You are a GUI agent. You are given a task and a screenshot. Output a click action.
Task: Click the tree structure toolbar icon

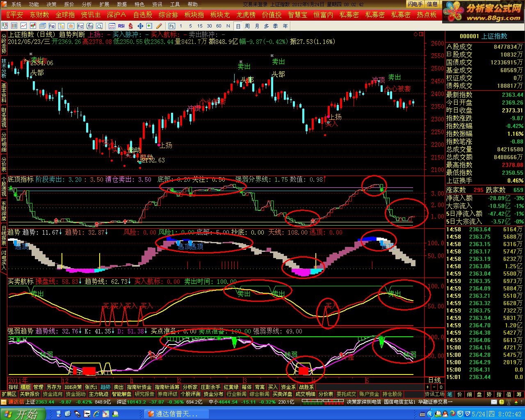click(62, 26)
